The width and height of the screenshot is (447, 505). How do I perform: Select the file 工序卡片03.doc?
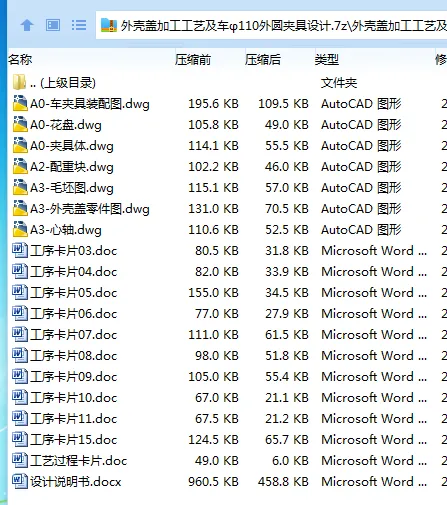coord(74,251)
